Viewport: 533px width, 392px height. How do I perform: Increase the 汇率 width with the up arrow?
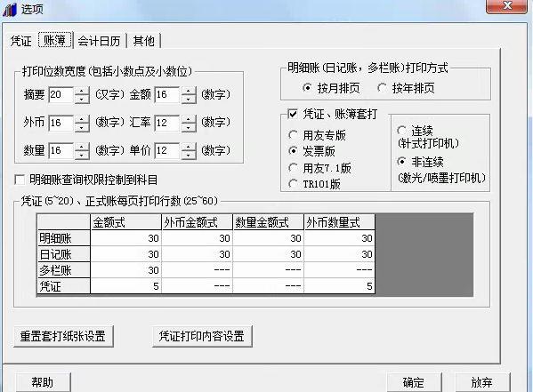click(189, 119)
